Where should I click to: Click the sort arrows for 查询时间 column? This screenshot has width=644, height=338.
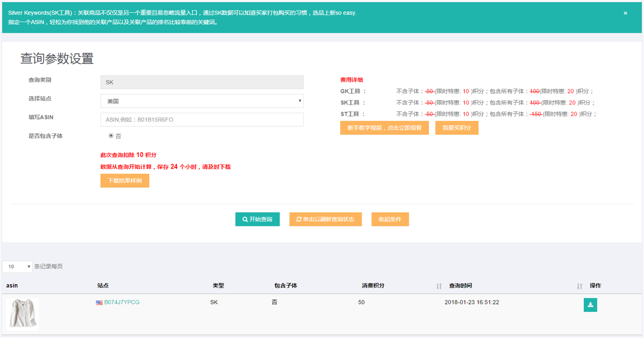coord(579,286)
